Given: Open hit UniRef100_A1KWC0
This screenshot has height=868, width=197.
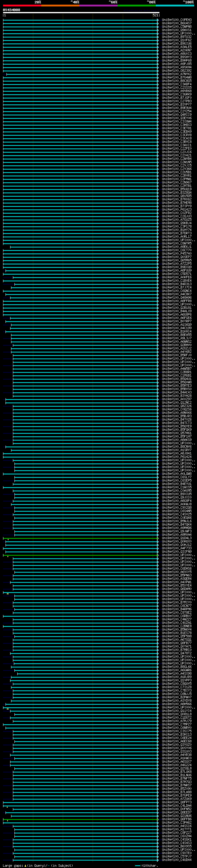Looking at the screenshot, I should click(177, 758).
